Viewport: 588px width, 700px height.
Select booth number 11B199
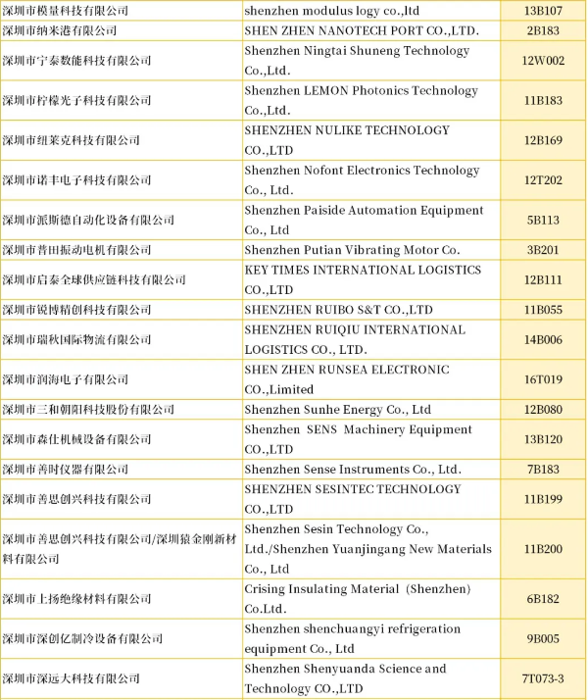click(543, 499)
